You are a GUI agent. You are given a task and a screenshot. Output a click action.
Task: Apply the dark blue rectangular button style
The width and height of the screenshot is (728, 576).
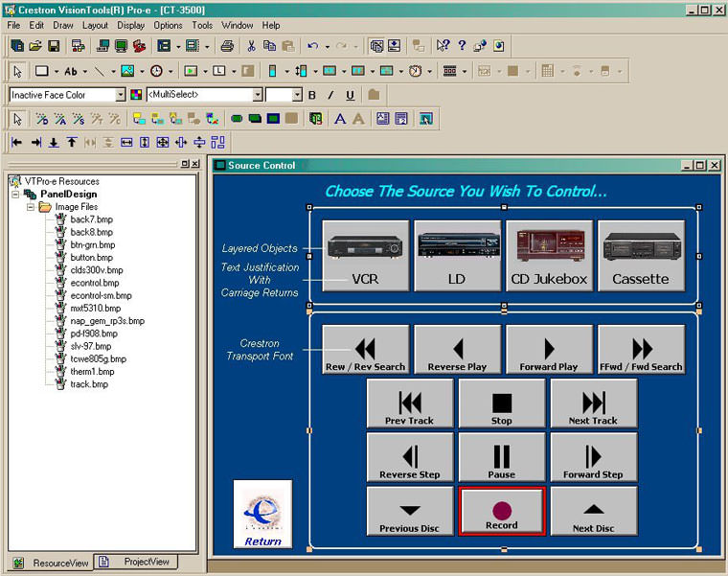(273, 119)
